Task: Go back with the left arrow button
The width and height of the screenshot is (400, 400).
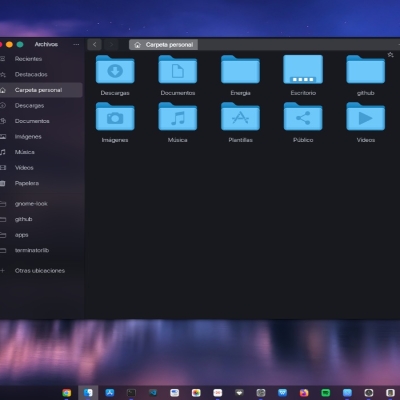Action: tap(94, 44)
